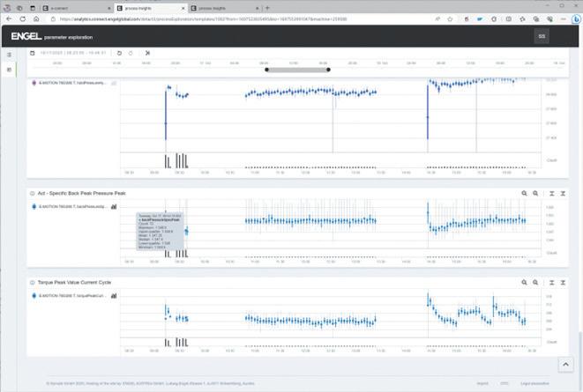583x392 pixels.
Task: Select the second sidebar icon below filter
Action: click(x=10, y=70)
